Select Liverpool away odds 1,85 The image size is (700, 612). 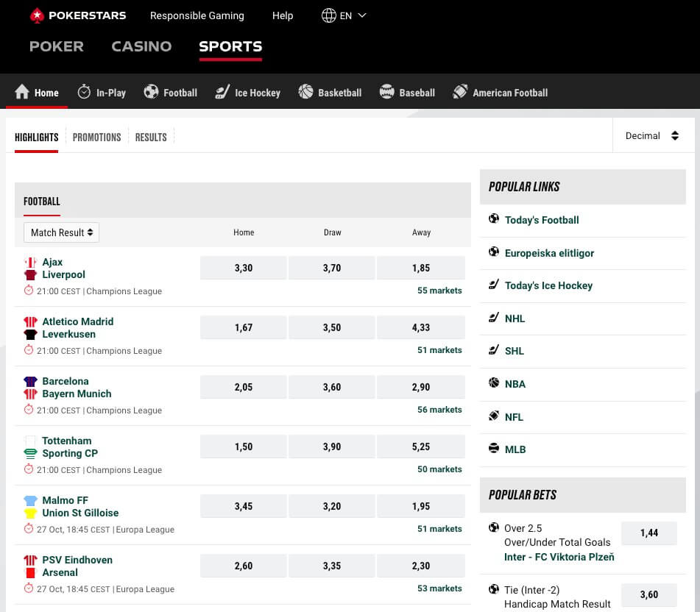421,268
